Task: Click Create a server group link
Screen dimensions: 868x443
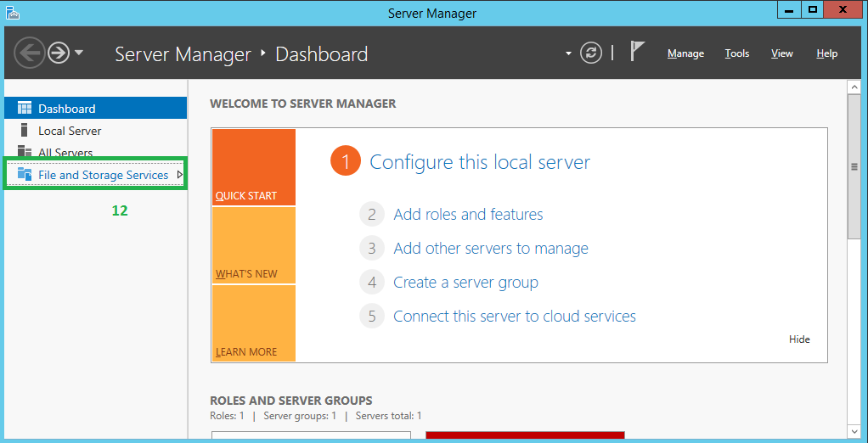Action: tap(465, 283)
